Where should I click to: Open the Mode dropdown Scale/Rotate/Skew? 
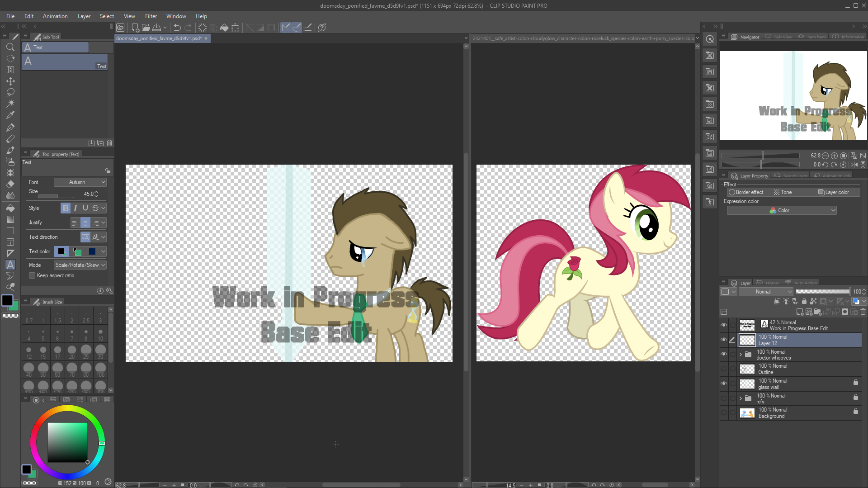click(x=80, y=265)
